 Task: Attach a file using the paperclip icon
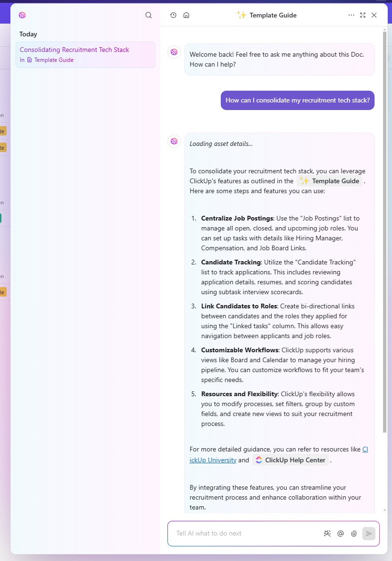tap(354, 534)
